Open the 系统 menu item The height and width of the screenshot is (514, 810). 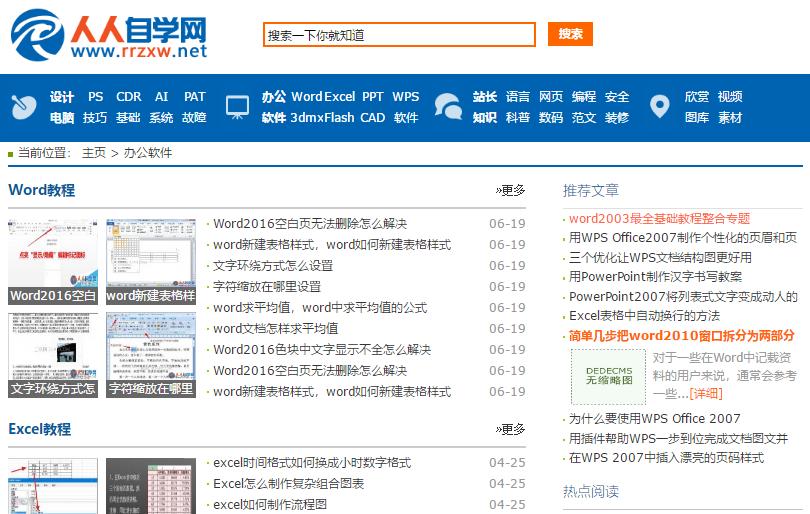point(161,118)
